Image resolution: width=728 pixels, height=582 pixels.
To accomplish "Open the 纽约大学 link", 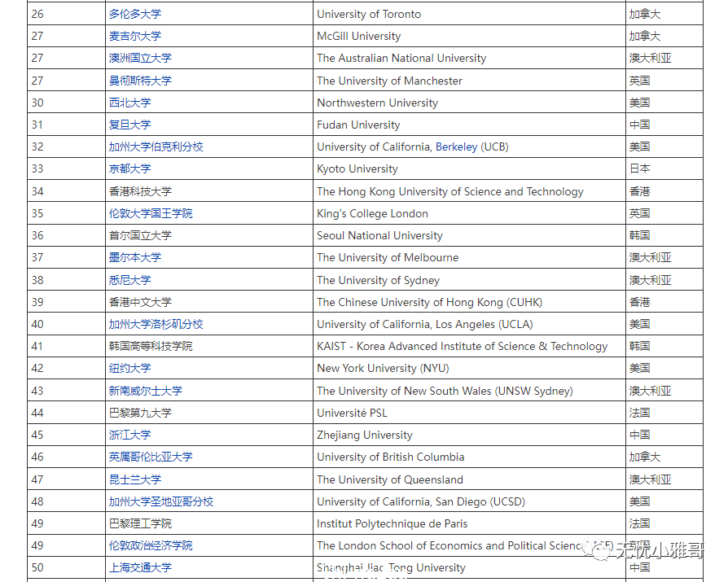I will (x=129, y=368).
